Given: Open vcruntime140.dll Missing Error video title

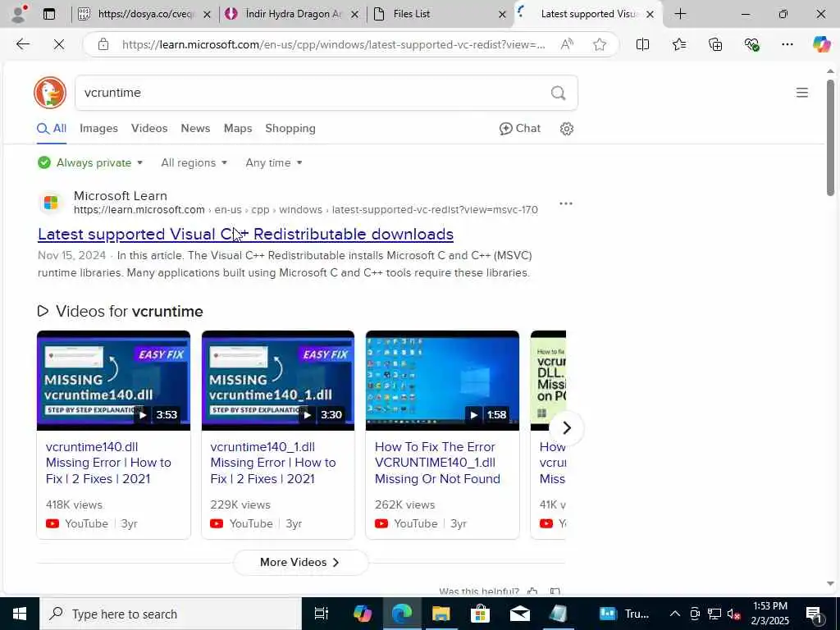Looking at the screenshot, I should pos(108,463).
